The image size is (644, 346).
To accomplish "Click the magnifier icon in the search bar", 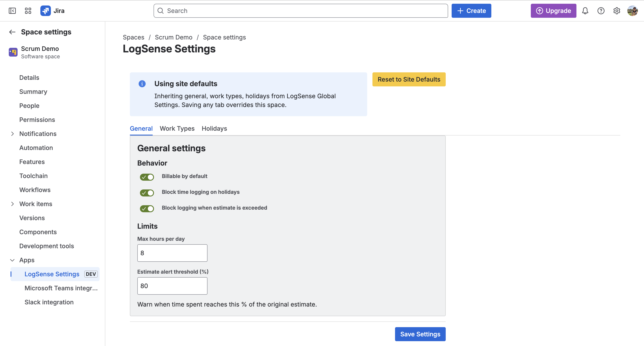I will (x=161, y=11).
